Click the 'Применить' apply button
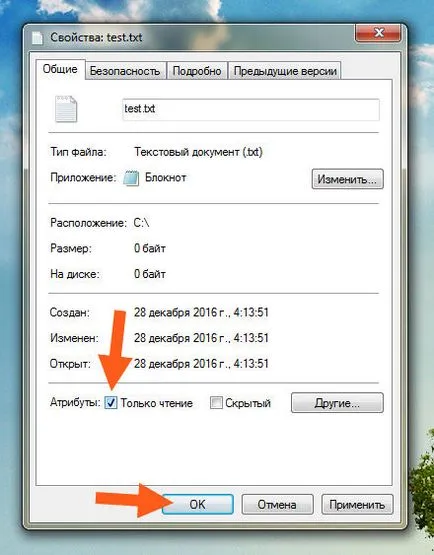The image size is (434, 555). pyautogui.click(x=357, y=504)
